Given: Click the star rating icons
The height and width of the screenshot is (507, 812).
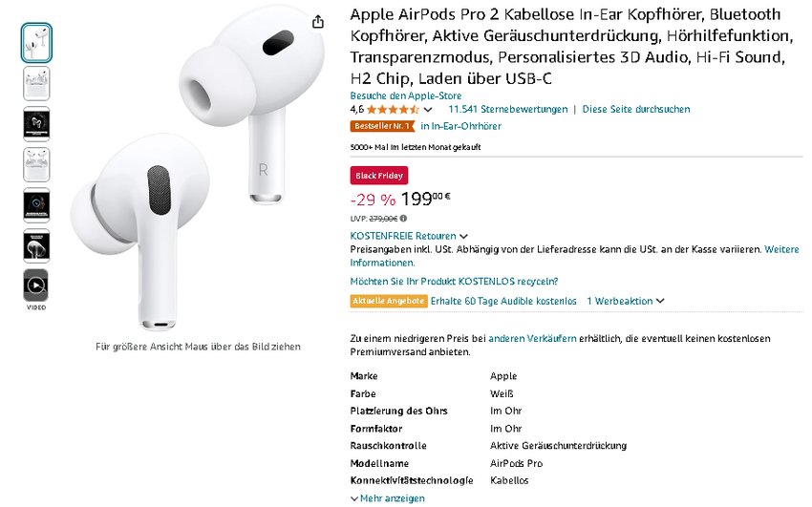Looking at the screenshot, I should click(x=394, y=110).
